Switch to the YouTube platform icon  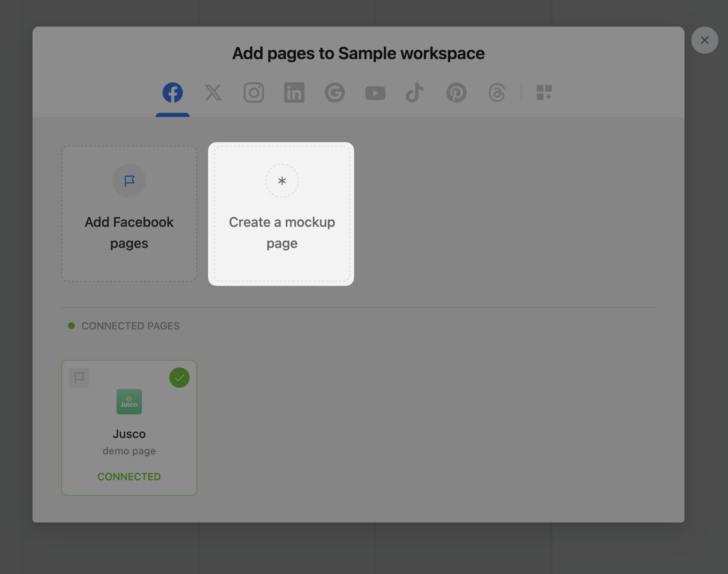point(375,93)
